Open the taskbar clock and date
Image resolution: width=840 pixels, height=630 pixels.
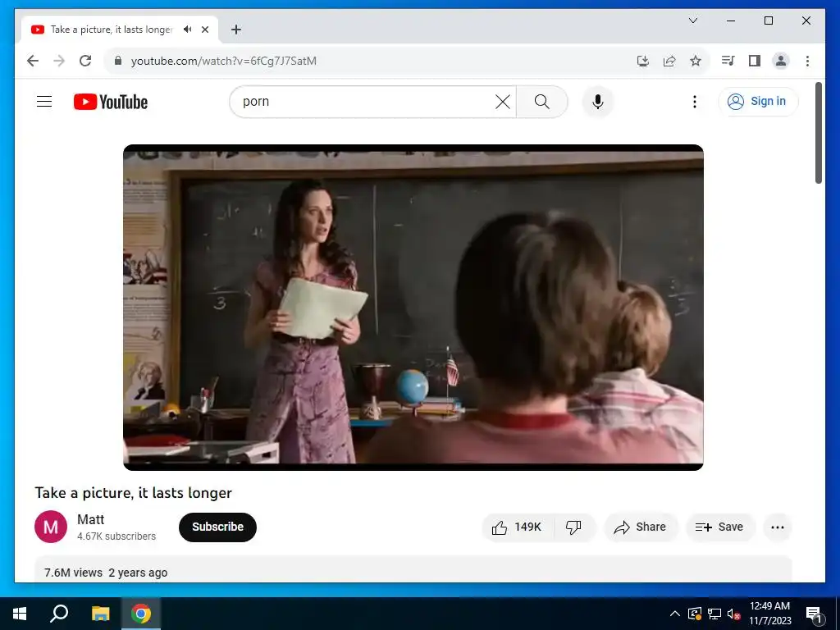769,614
